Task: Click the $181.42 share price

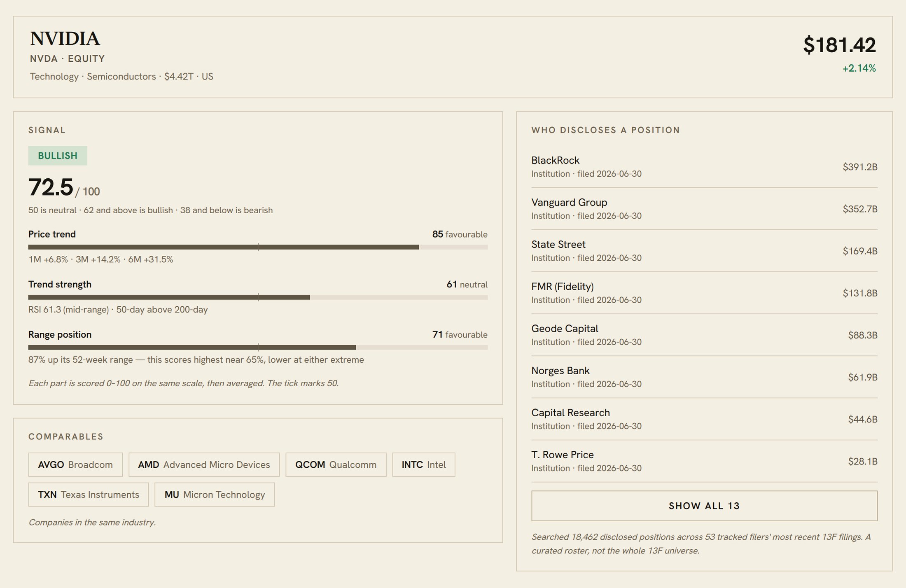Action: (x=839, y=45)
